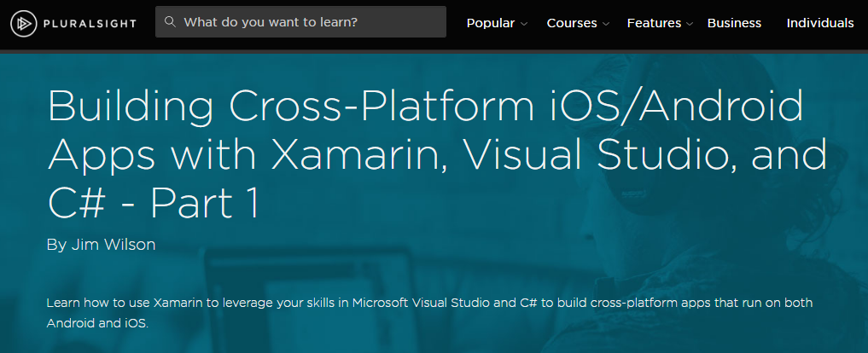Open the Features menu
This screenshot has height=353, width=868.
[x=654, y=23]
